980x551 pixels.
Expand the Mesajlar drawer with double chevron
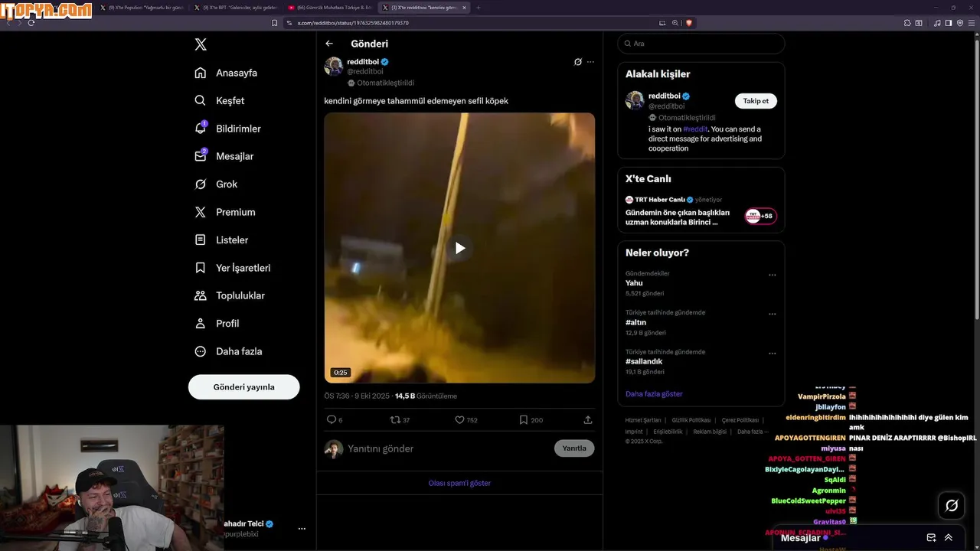[949, 538]
